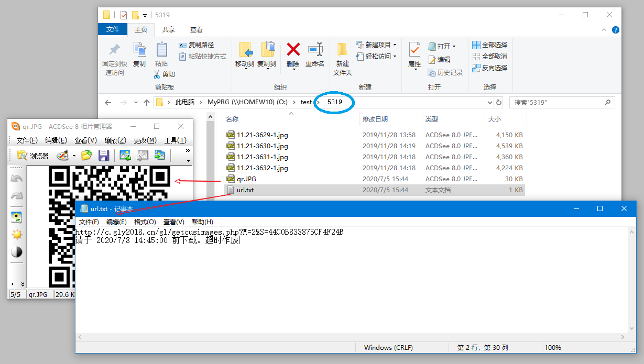Viewport: 644px width, 364px height.
Task: Click Explorer Help question mark icon
Action: coord(616,30)
